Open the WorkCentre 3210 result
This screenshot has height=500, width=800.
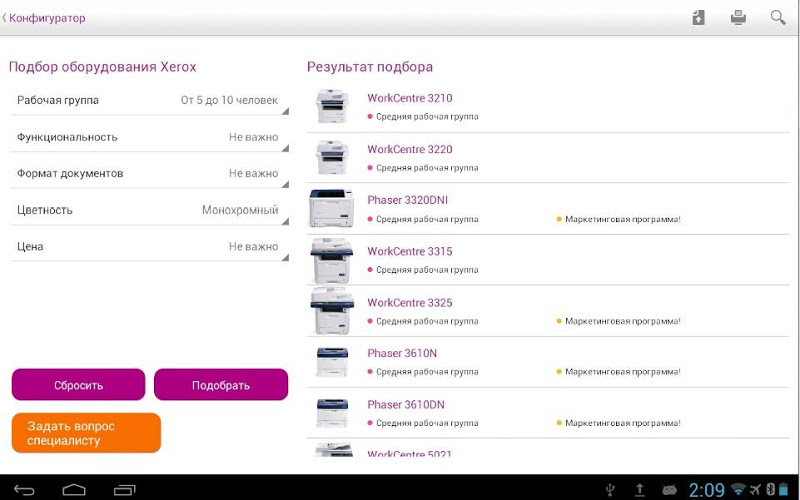coord(548,107)
